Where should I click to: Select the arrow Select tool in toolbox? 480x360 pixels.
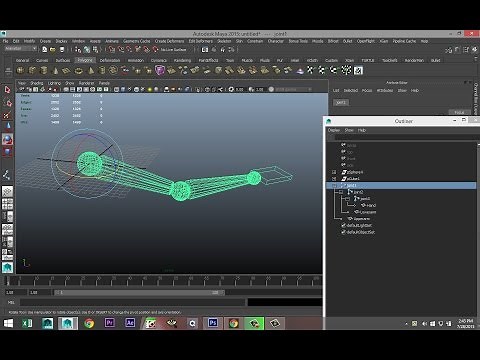pyautogui.click(x=7, y=90)
